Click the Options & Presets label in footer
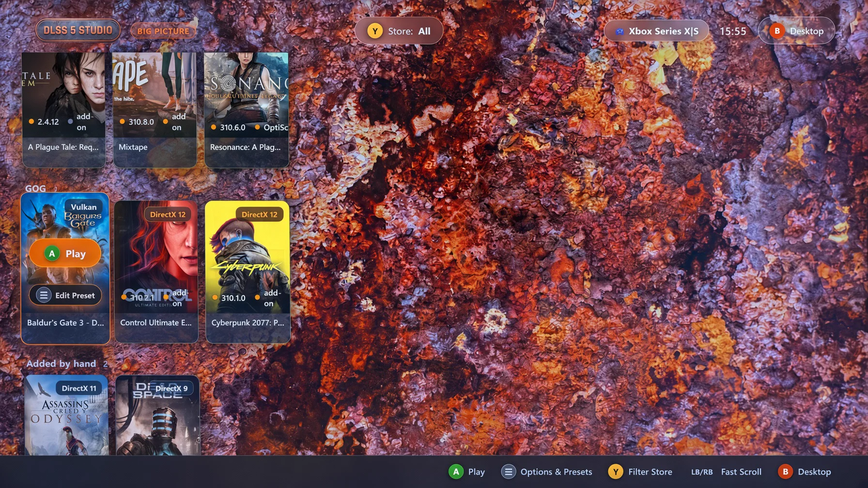The height and width of the screenshot is (488, 868). pyautogui.click(x=556, y=472)
